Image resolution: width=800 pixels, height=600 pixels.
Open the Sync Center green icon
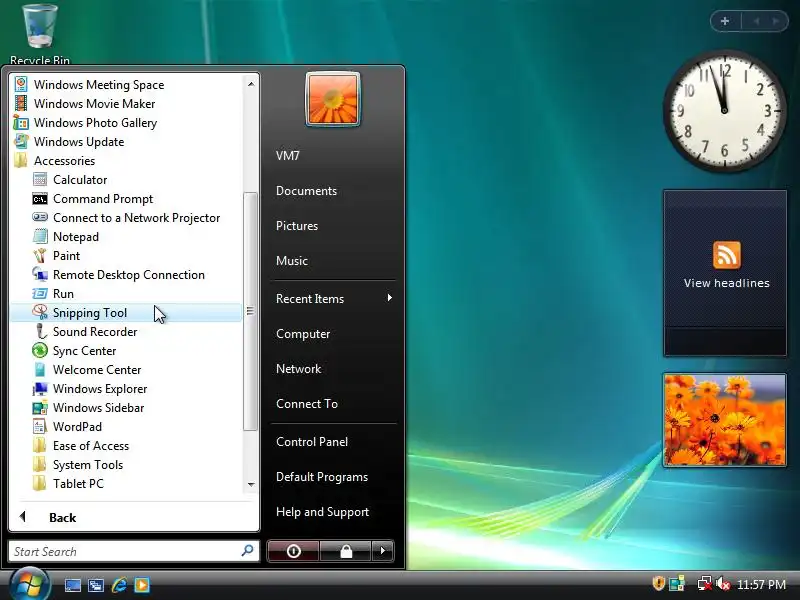pyautogui.click(x=40, y=351)
